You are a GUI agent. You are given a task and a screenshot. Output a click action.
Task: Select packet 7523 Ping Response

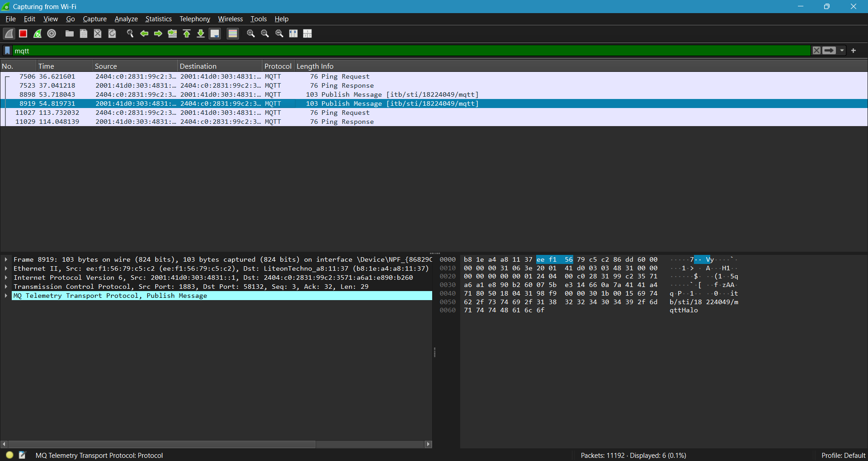tap(434, 85)
